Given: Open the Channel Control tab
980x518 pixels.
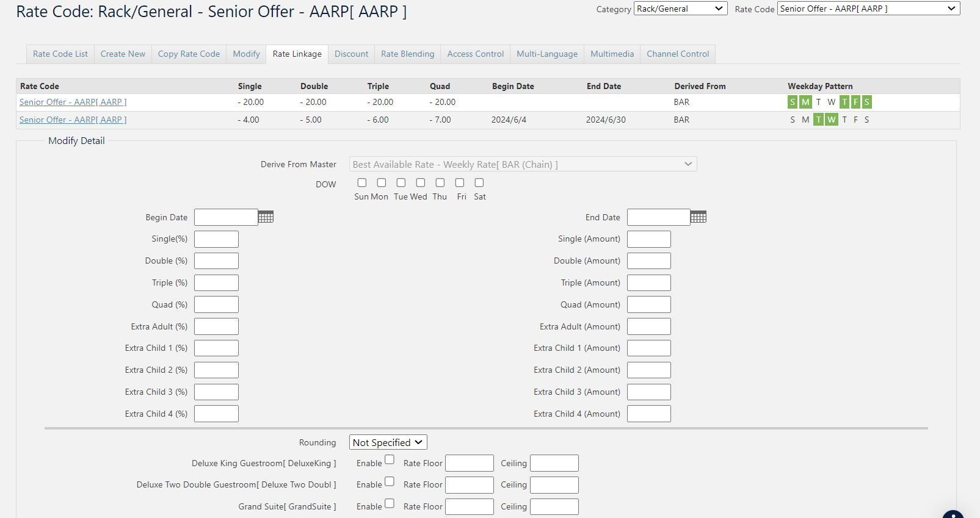Looking at the screenshot, I should 678,54.
